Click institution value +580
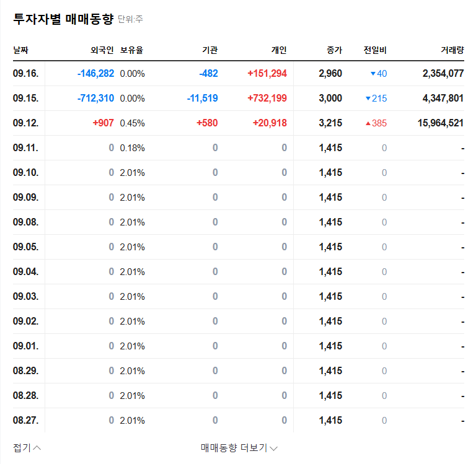476x464 pixels. [x=207, y=123]
